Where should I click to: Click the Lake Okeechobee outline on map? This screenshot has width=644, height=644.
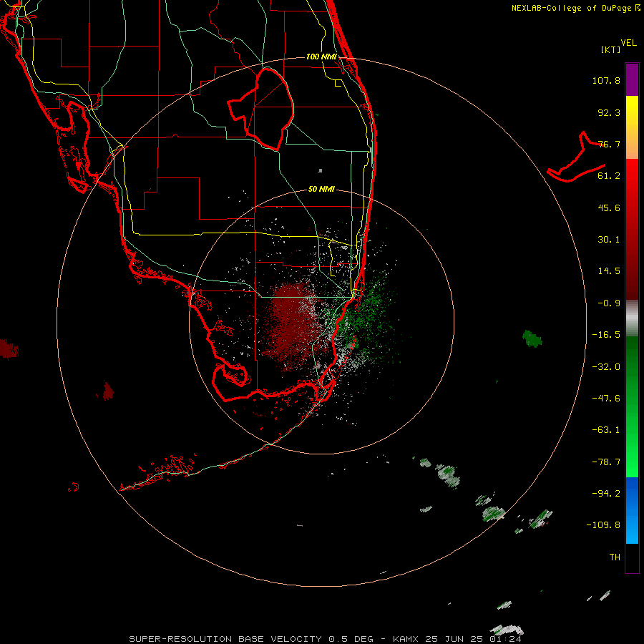point(261,109)
